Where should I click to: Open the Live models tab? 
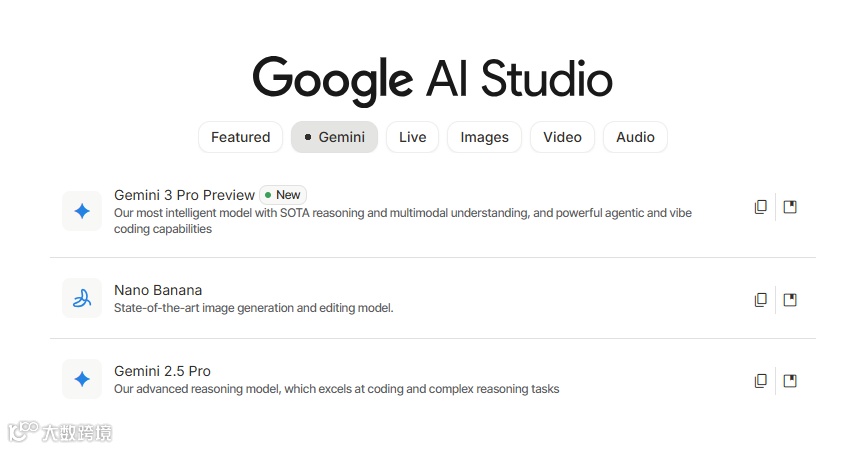tap(412, 137)
